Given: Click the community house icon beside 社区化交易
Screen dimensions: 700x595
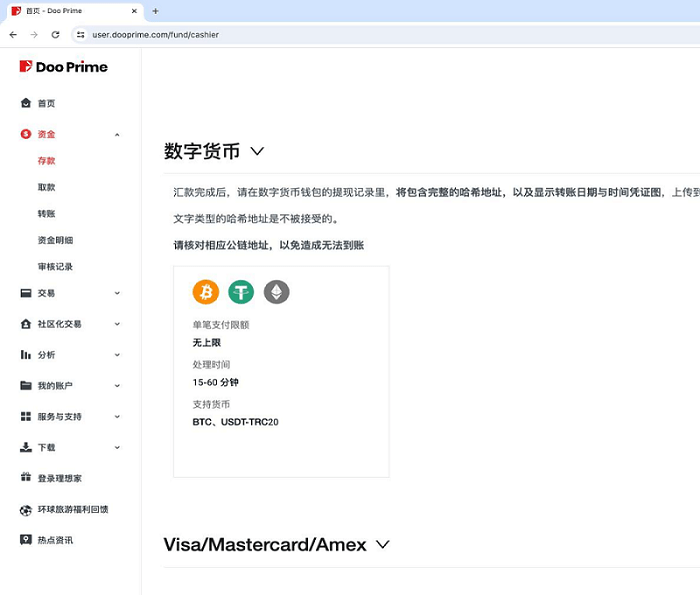Looking at the screenshot, I should 26,324.
